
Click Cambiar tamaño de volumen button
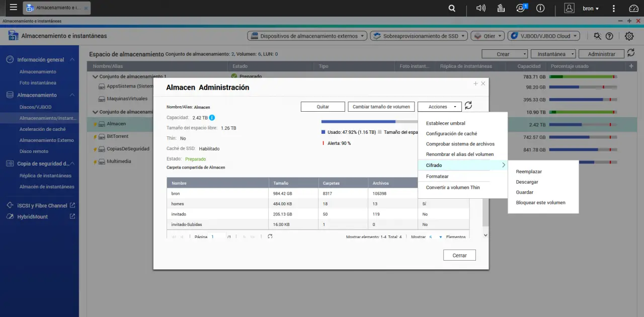pos(381,107)
